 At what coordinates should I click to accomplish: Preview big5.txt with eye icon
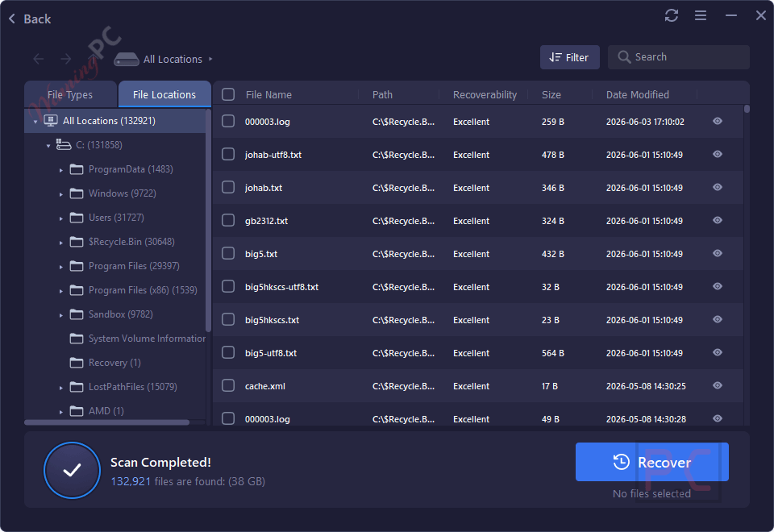[718, 253]
